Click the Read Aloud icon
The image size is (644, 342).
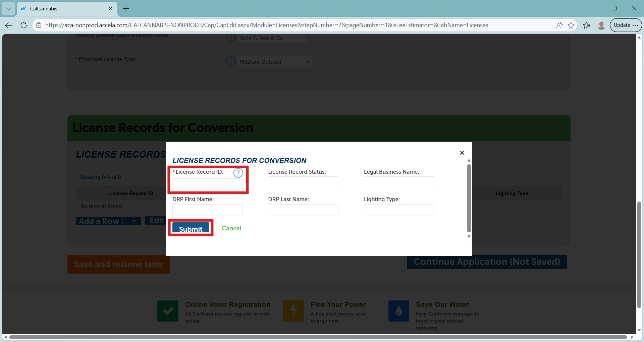click(559, 25)
